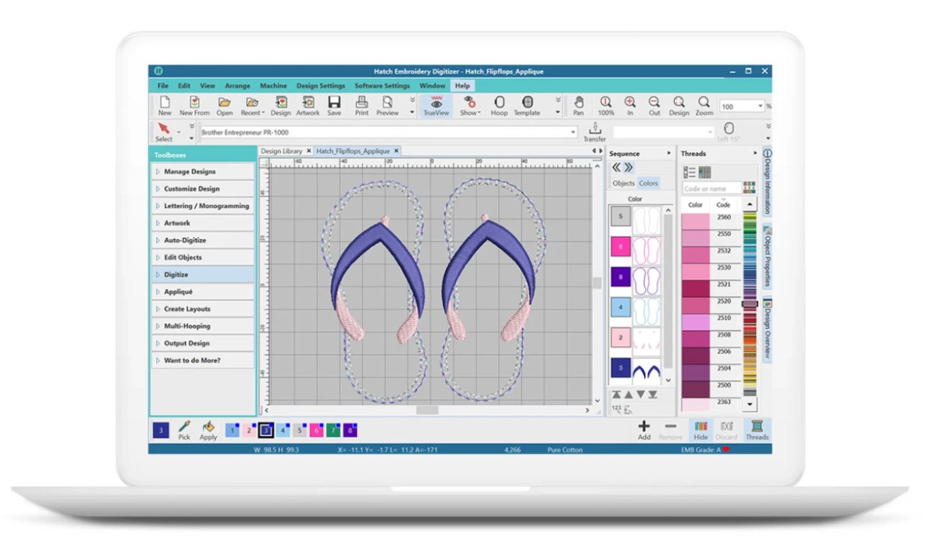Click the Artwork icon in the top toolbar

point(308,105)
